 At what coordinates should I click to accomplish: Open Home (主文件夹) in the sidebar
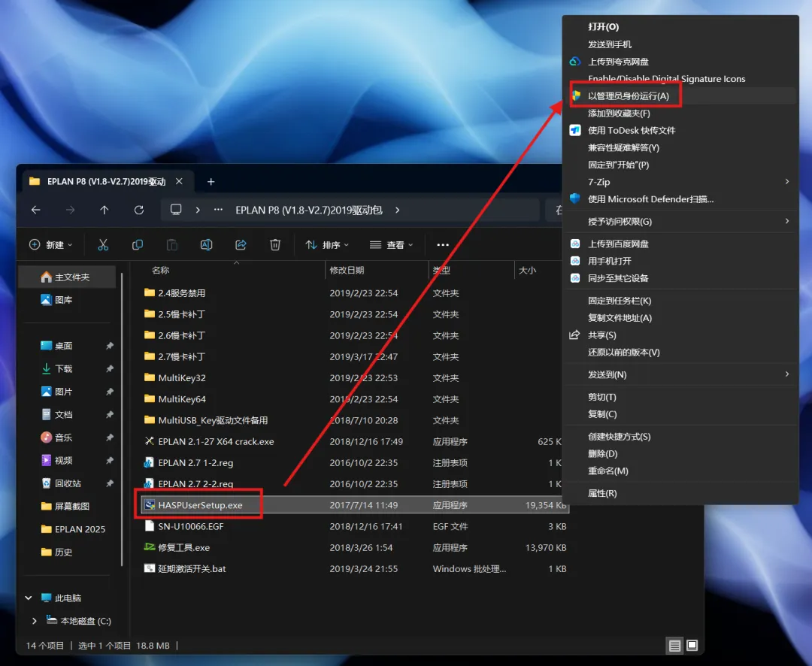click(x=68, y=277)
